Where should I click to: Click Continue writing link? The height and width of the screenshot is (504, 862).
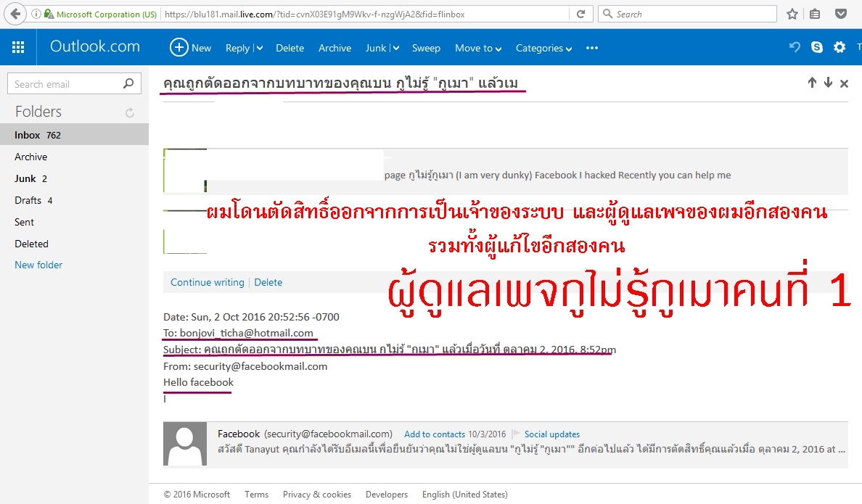click(x=208, y=282)
